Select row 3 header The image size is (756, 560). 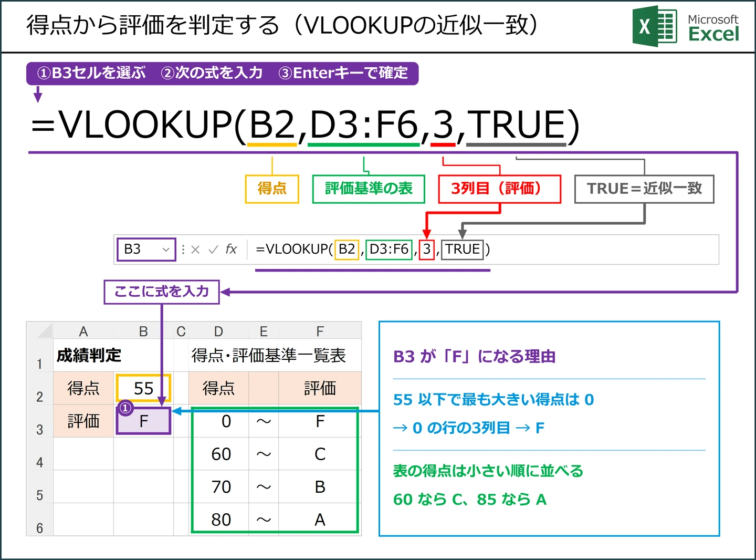(40, 421)
